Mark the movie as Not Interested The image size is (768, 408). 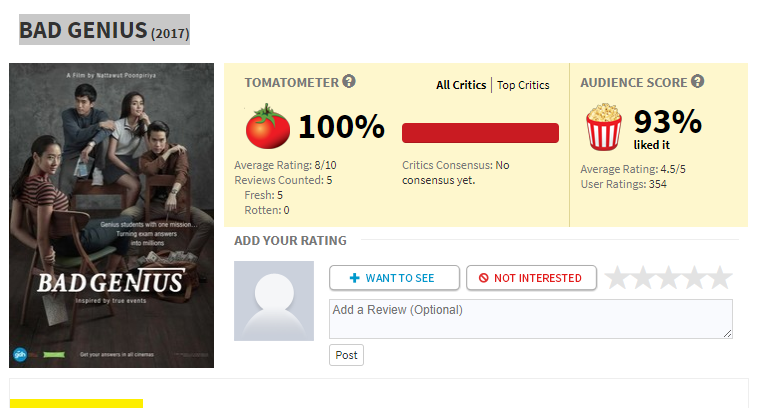[530, 278]
